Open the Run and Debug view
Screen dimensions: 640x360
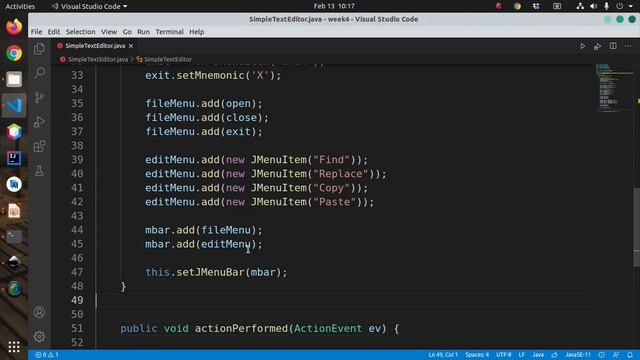(x=39, y=122)
